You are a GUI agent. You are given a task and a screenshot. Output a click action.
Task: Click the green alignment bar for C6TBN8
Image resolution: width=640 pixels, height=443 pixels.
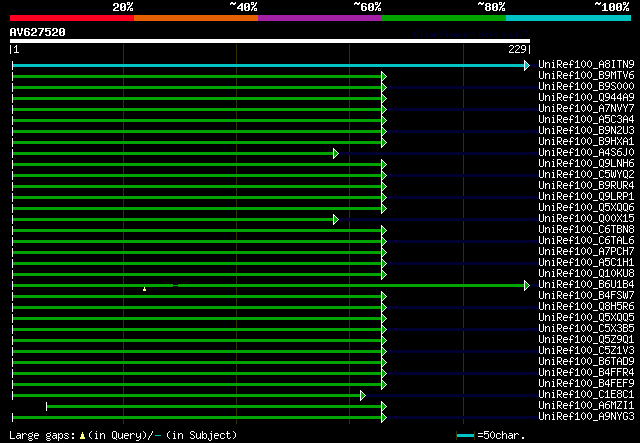[x=197, y=230]
